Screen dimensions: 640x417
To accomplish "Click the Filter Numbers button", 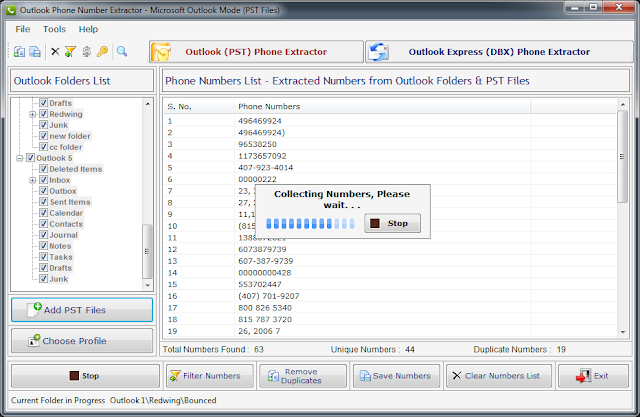I will pos(210,376).
